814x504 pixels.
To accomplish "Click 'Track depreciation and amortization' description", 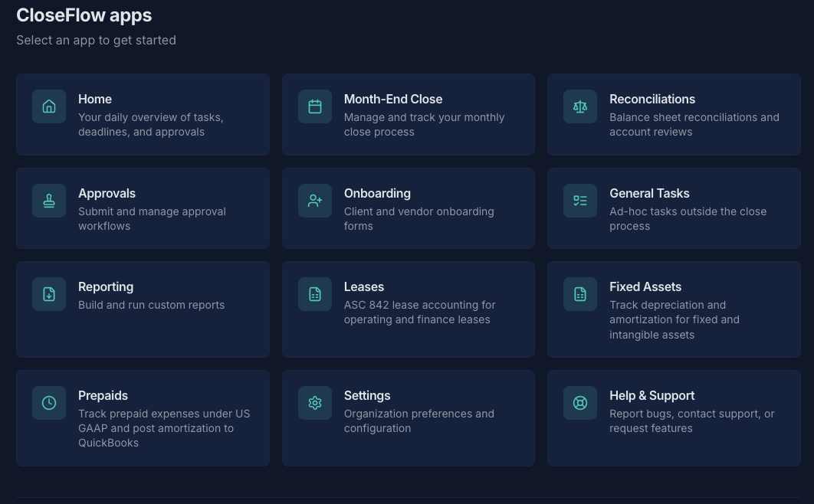I will 675,320.
